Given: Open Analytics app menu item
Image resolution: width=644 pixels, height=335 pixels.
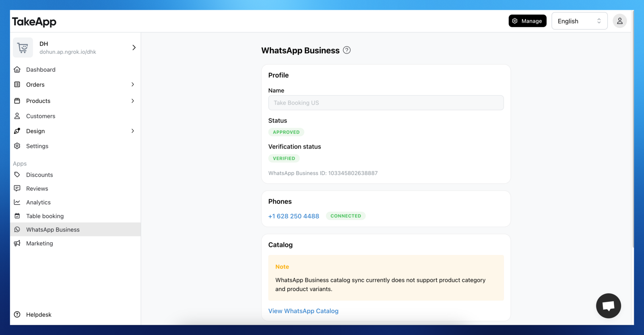Looking at the screenshot, I should point(75,202).
